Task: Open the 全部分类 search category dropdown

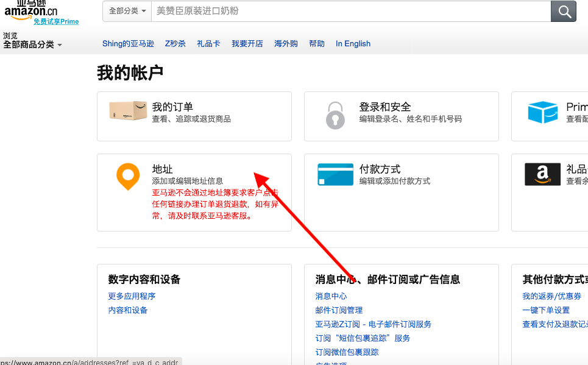Action: coord(127,11)
